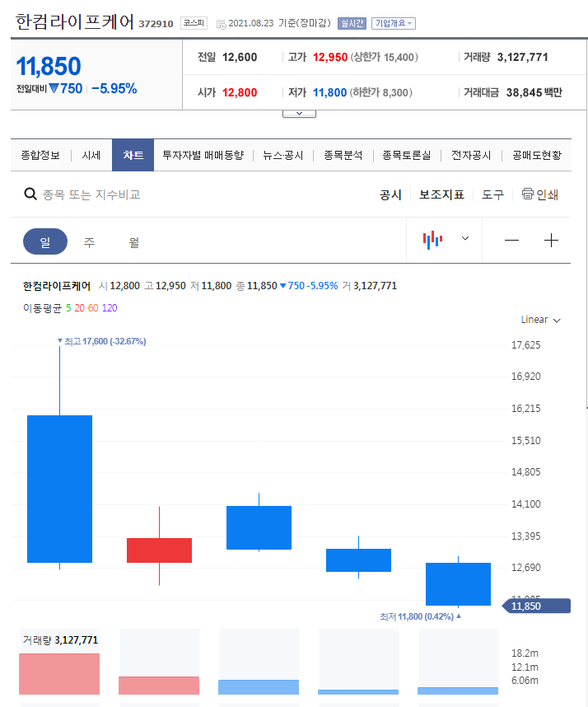Click the 5-day moving average label
Screen dimensions: 588x707
(x=68, y=308)
